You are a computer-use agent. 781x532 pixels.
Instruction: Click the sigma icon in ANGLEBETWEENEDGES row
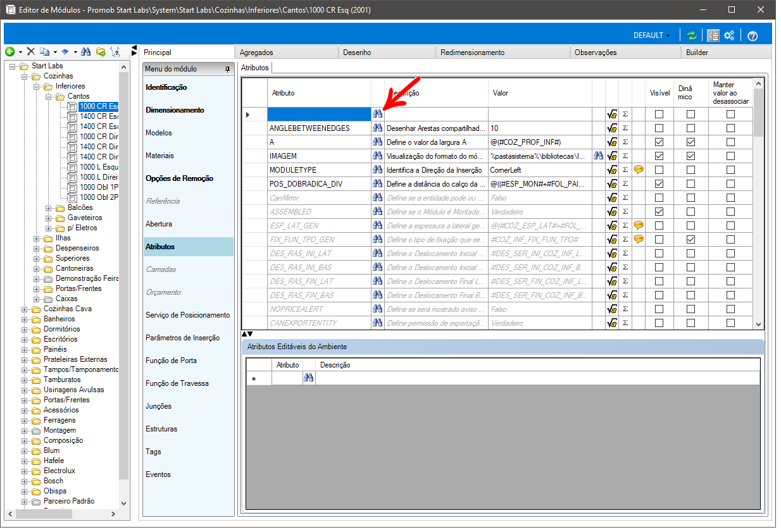pos(625,128)
